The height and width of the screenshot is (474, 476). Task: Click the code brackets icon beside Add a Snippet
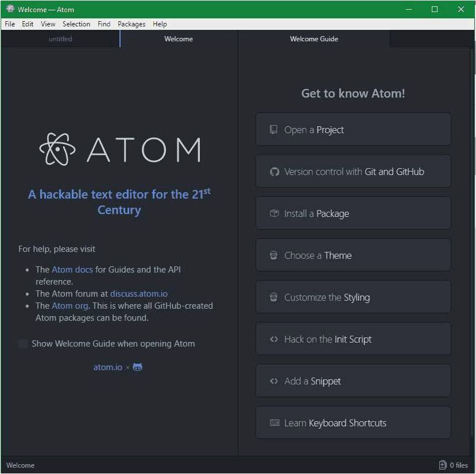(274, 381)
